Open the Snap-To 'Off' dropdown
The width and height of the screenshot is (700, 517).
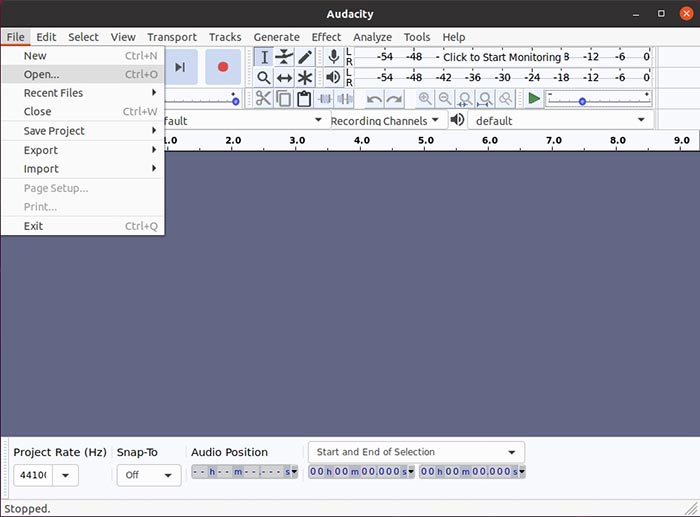[149, 475]
